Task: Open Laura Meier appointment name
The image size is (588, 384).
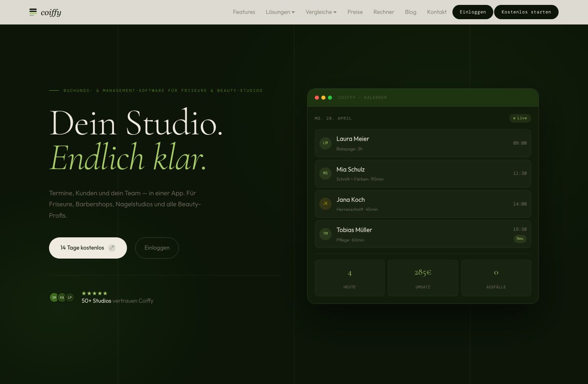Action: pyautogui.click(x=352, y=139)
